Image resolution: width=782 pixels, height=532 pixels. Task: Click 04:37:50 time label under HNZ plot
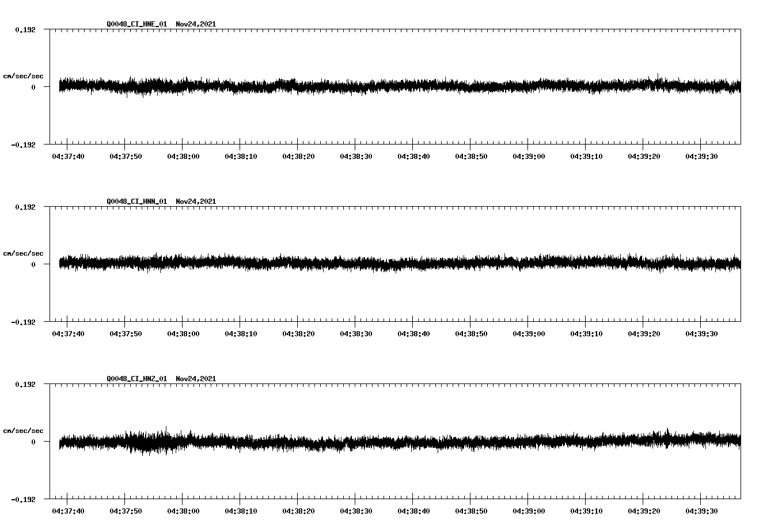(126, 511)
